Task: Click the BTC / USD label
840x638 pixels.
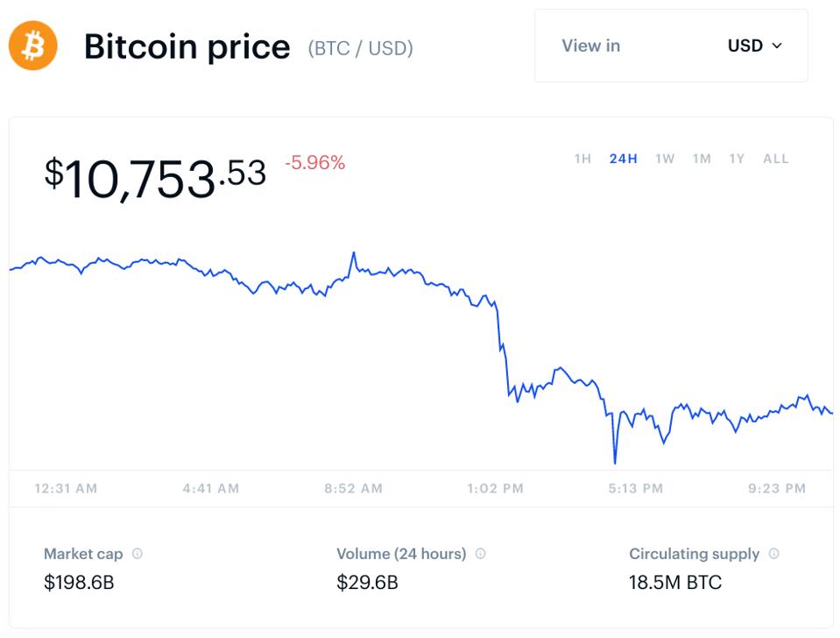Action: click(361, 48)
